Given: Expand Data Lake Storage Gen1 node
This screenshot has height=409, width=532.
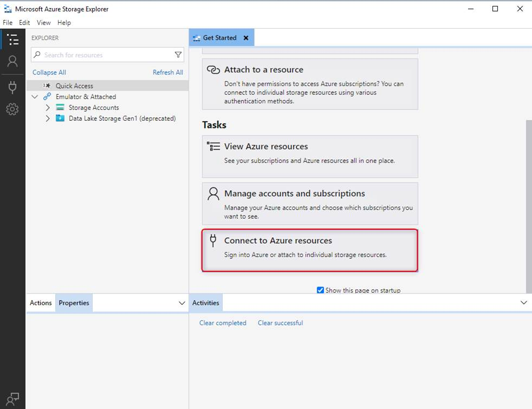Looking at the screenshot, I should pos(48,119).
